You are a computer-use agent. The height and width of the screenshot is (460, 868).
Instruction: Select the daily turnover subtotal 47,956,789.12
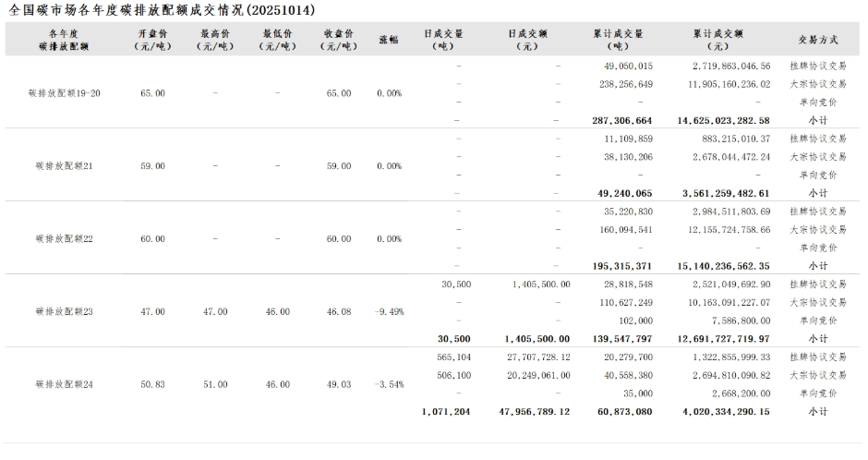(538, 411)
